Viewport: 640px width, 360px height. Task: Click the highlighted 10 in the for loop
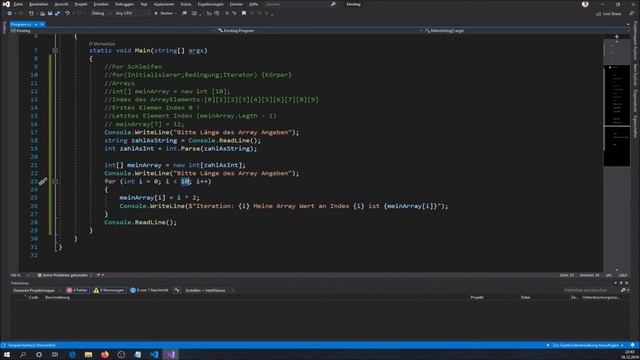click(x=185, y=181)
